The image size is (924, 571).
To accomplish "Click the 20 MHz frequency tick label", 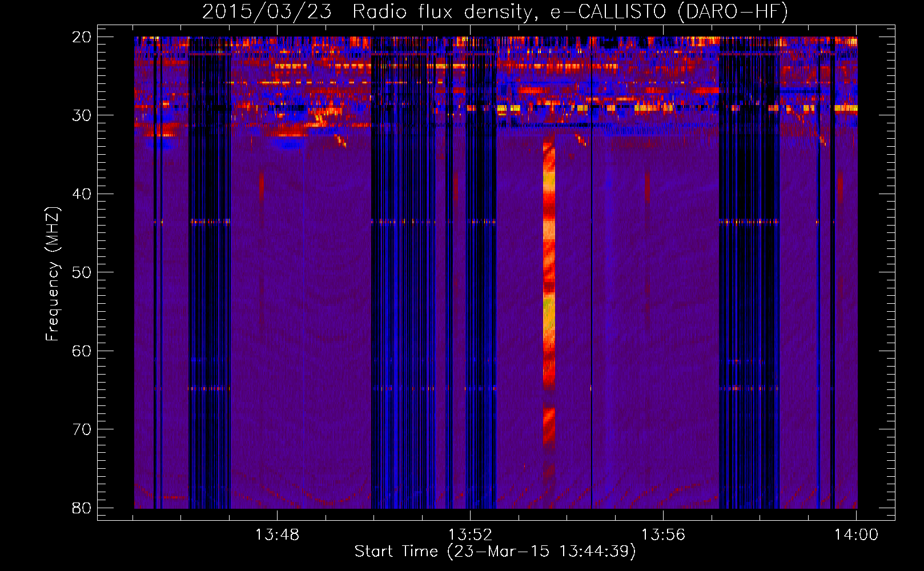I will click(82, 37).
